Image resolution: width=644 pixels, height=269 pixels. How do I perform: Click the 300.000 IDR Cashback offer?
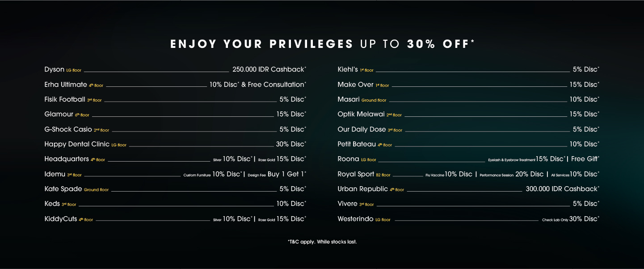pos(562,189)
